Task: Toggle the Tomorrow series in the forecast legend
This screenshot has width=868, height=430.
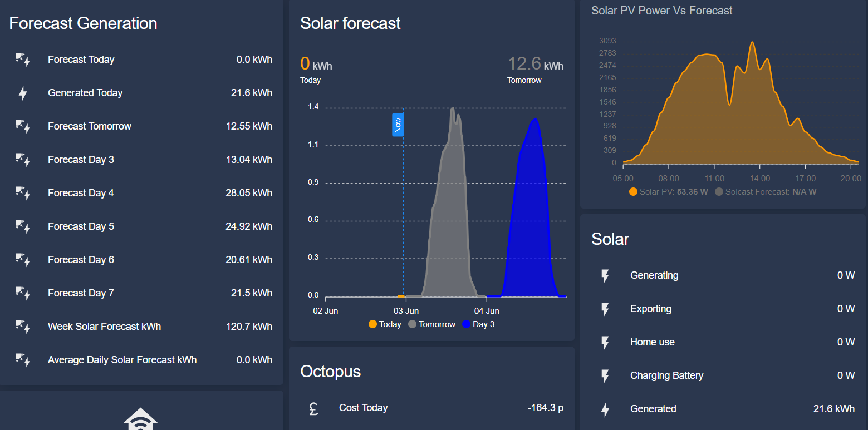Action: (x=431, y=324)
